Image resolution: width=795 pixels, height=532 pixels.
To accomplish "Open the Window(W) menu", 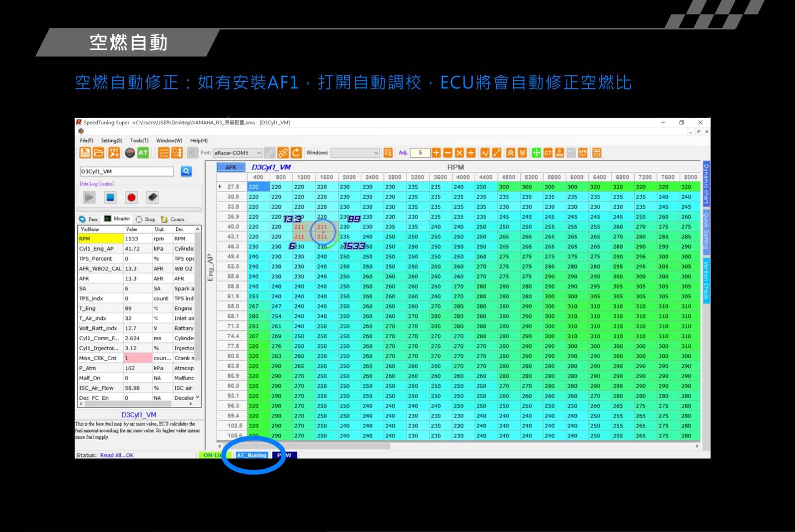I will (x=169, y=141).
